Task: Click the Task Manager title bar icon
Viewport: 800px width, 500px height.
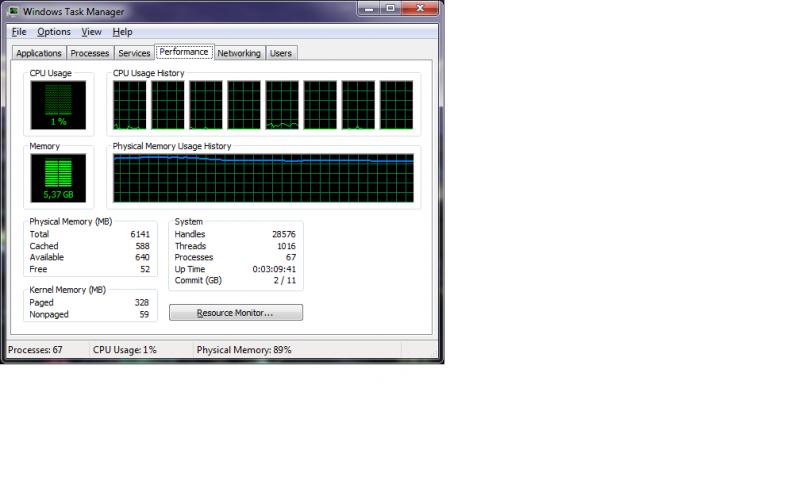Action: (13, 11)
